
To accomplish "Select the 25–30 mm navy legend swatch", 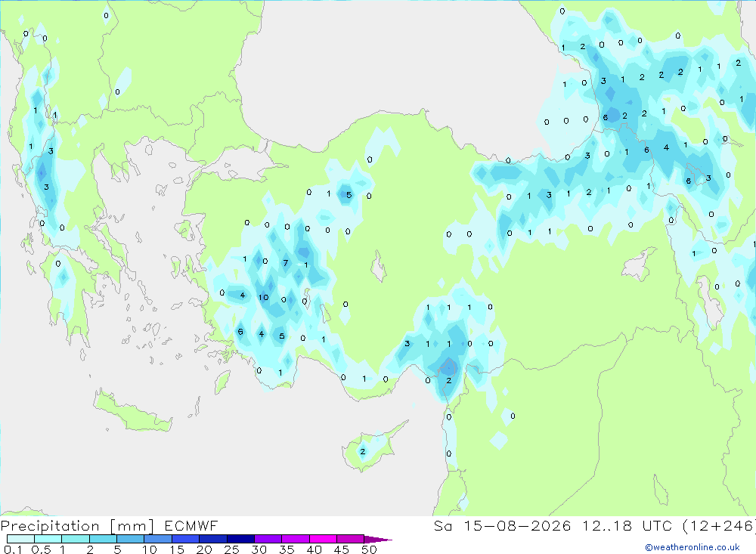I will coord(240,539).
